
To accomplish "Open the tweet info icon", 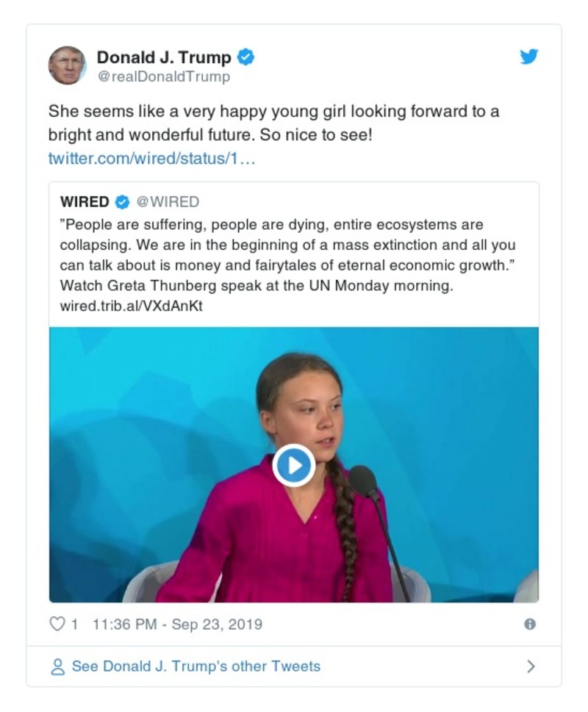I will click(529, 625).
